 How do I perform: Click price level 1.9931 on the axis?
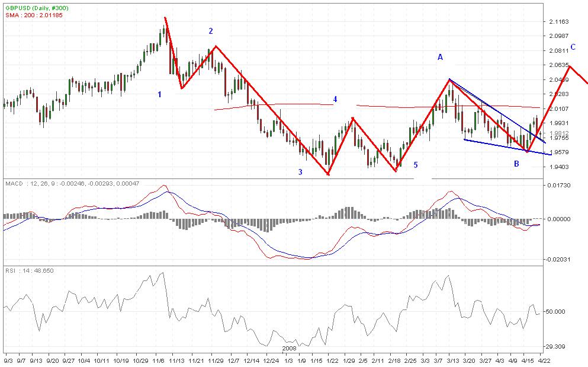coord(559,123)
